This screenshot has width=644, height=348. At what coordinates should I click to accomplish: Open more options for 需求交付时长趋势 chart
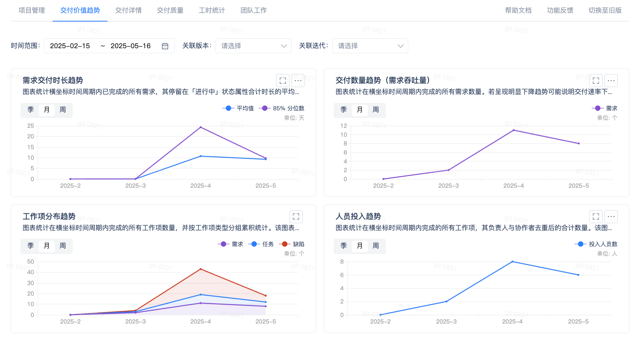coord(298,81)
